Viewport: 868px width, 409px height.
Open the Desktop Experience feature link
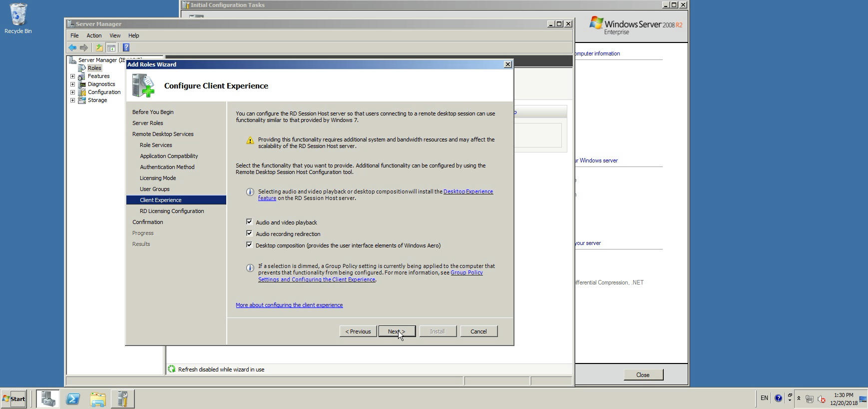[468, 191]
